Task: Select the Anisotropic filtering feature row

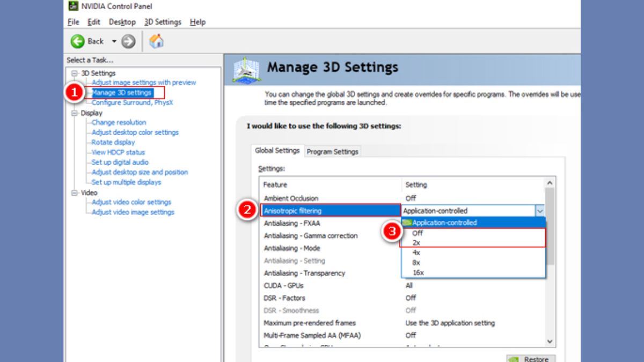Action: pos(331,211)
